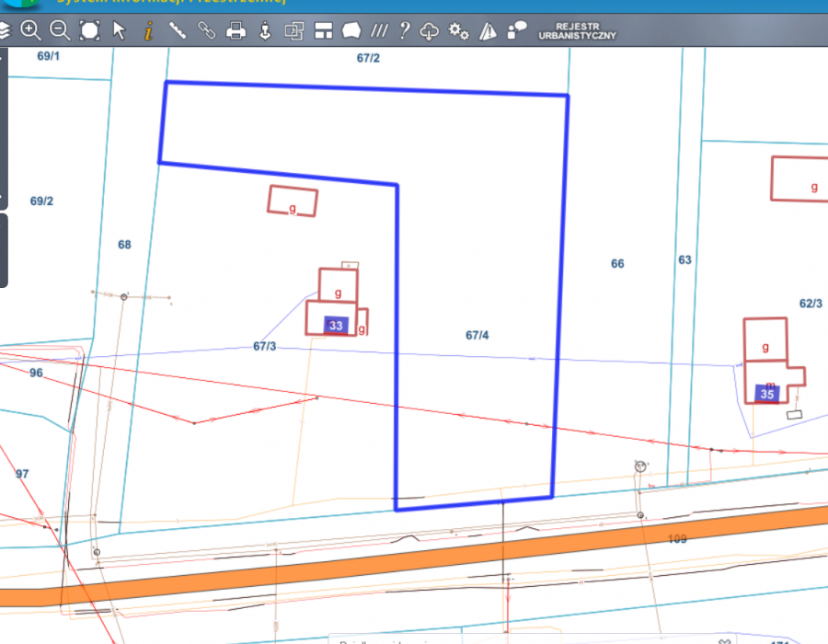828x644 pixels.
Task: Open Rejestr Urbanistyczny
Action: pyautogui.click(x=577, y=31)
